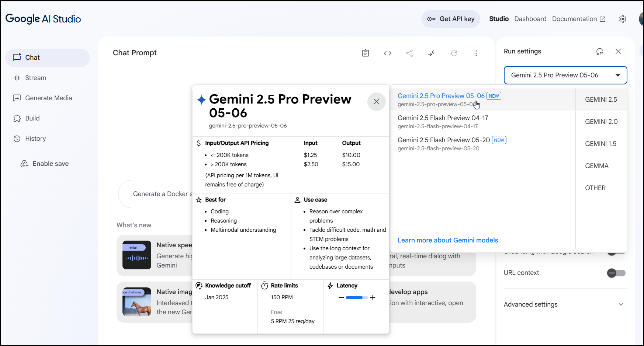Close the Gemini 2.5 Pro model info card
This screenshot has width=644, height=346.
point(377,102)
